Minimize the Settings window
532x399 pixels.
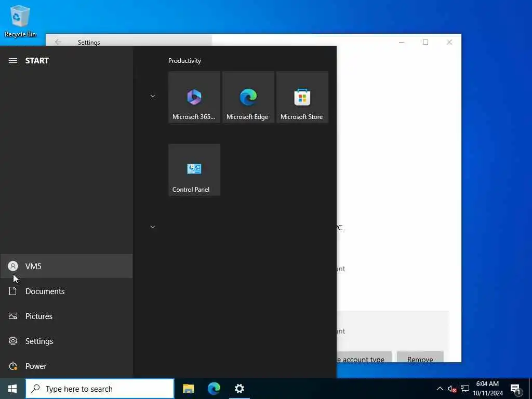point(402,42)
